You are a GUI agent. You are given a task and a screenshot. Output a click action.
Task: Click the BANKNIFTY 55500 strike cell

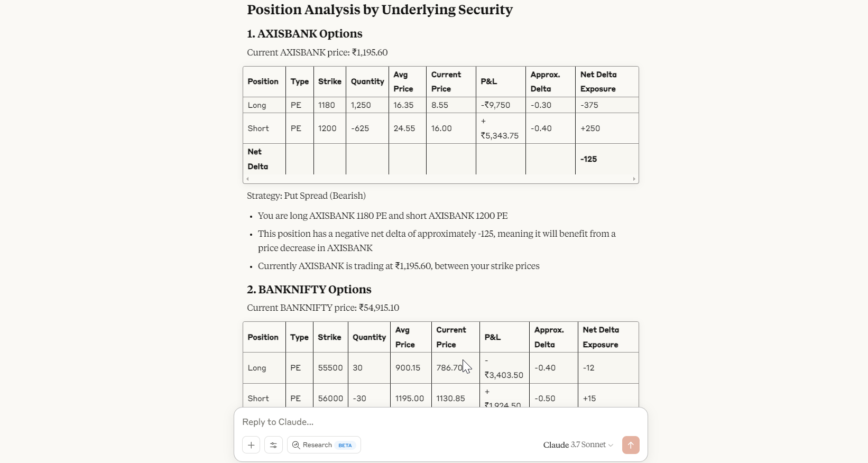pos(330,368)
